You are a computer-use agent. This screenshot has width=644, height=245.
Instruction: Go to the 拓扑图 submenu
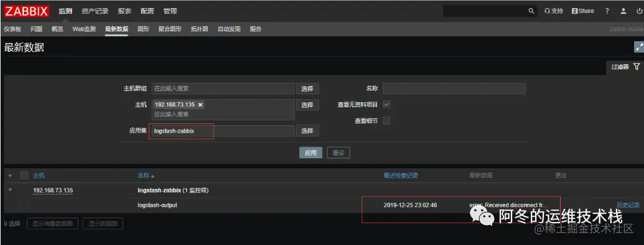click(x=200, y=29)
